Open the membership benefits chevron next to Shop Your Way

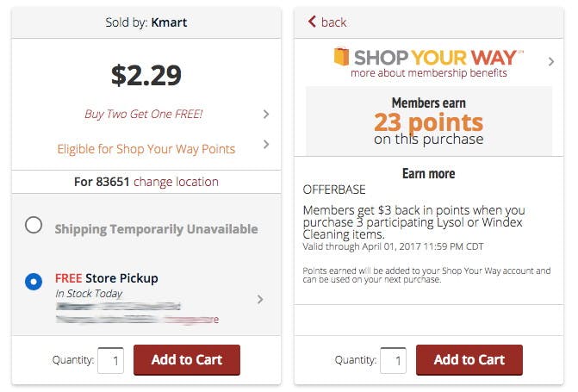click(x=551, y=61)
